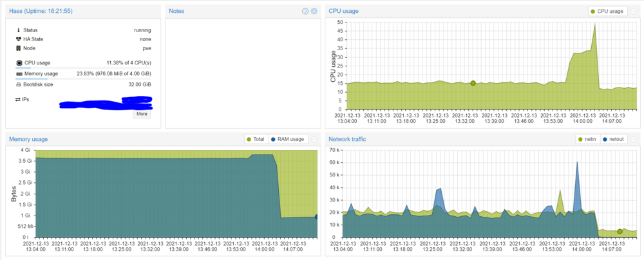Viewport: 644px width, 260px height.
Task: Click the More button under IPs
Action: click(x=142, y=114)
